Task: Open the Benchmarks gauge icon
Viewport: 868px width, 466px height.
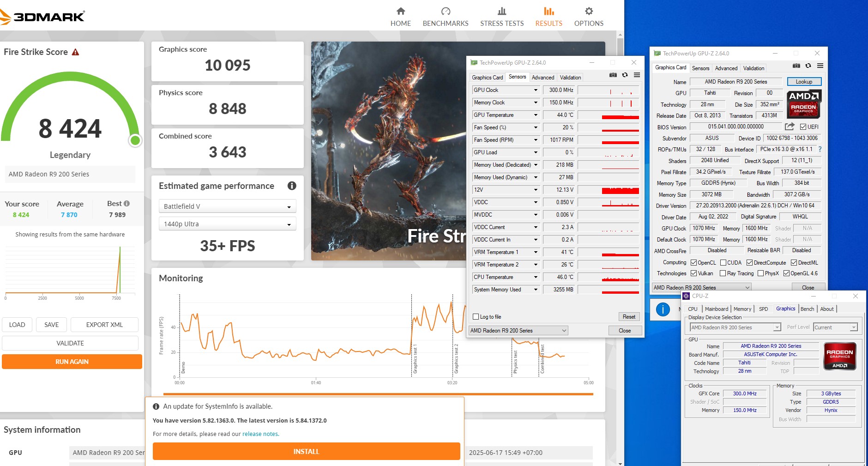Action: pos(446,12)
